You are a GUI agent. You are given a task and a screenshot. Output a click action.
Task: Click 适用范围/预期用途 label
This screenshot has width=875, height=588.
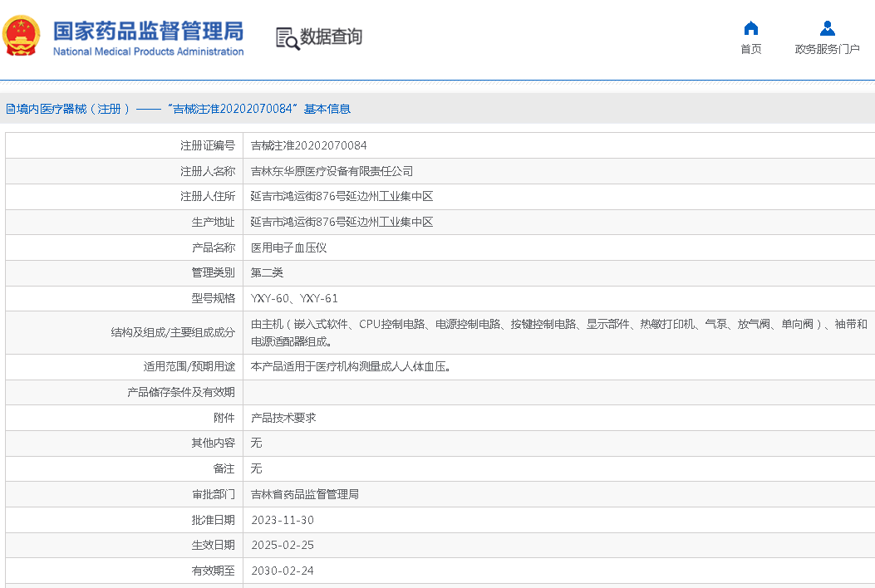(189, 366)
